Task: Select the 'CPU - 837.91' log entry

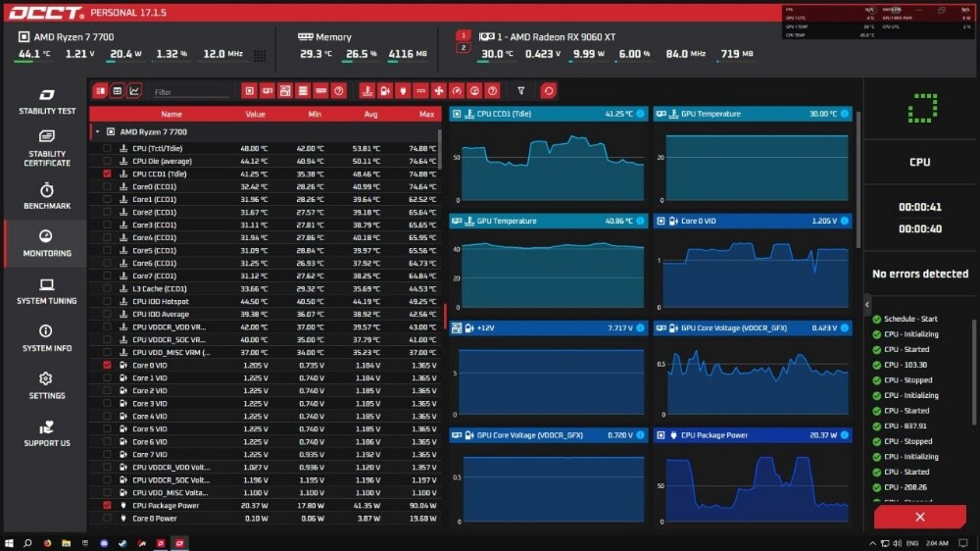Action: click(x=905, y=426)
